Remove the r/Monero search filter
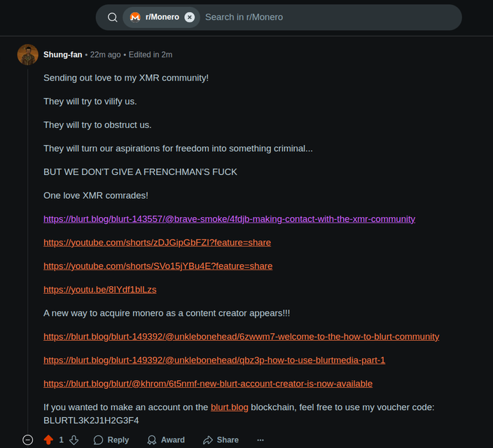This screenshot has width=493, height=448. coord(189,17)
